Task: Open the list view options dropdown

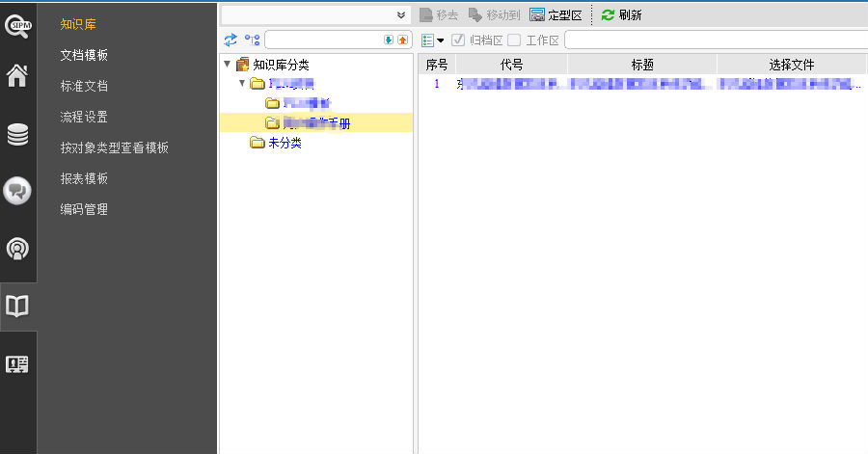Action: click(433, 40)
